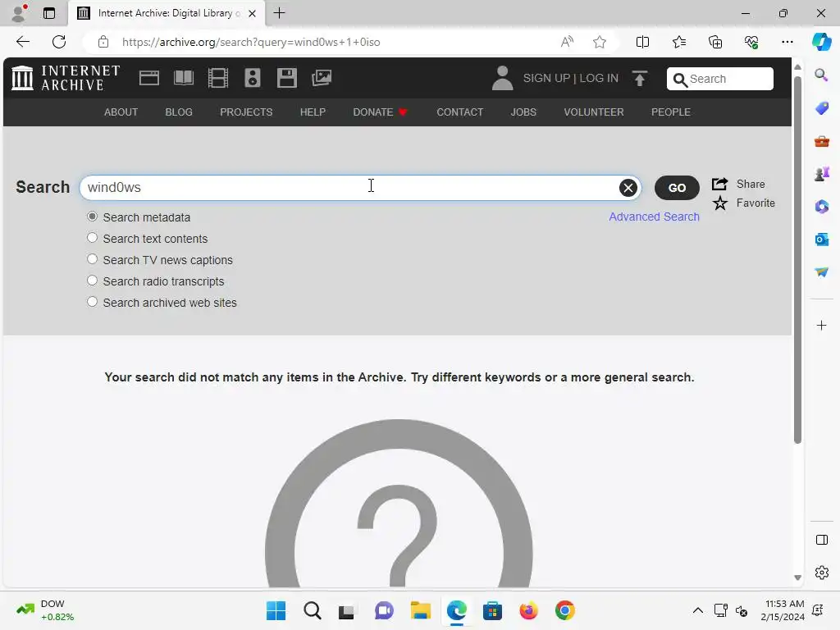Click the Share icon
The image size is (840, 630).
pos(719,184)
